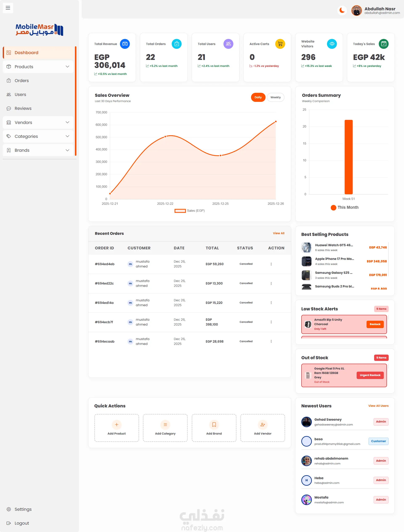Click the Total Revenue cash icon
Viewport: 404px width, 532px height.
125,44
